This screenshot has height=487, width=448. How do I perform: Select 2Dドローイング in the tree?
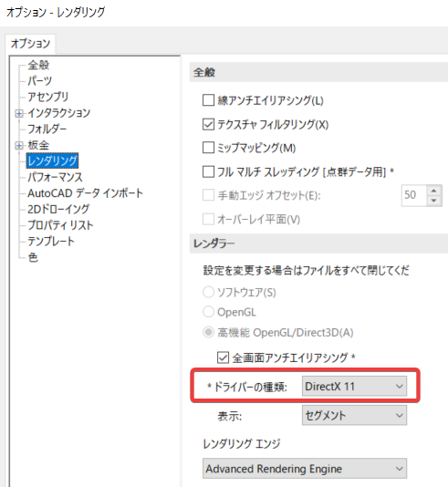point(58,210)
